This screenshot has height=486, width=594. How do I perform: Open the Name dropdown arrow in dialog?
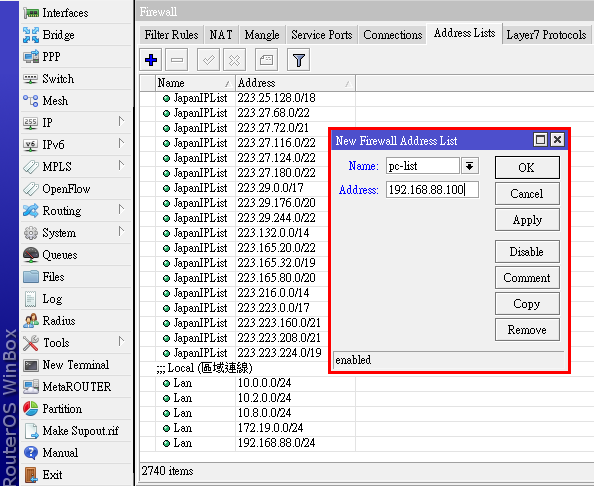[x=470, y=166]
